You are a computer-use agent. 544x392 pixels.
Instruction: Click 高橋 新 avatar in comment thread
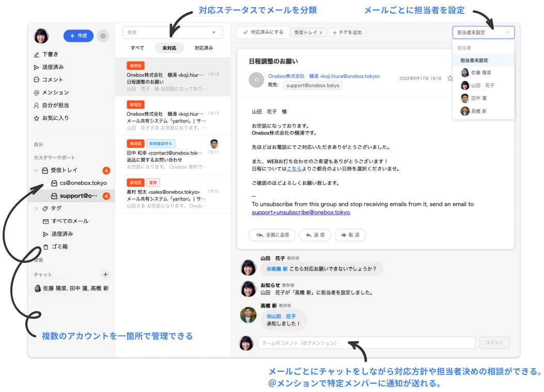point(248,315)
